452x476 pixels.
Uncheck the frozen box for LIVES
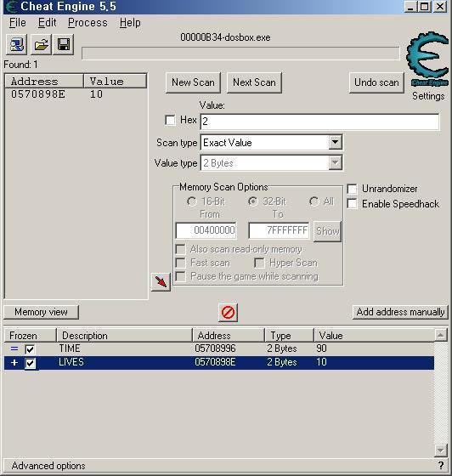(30, 363)
